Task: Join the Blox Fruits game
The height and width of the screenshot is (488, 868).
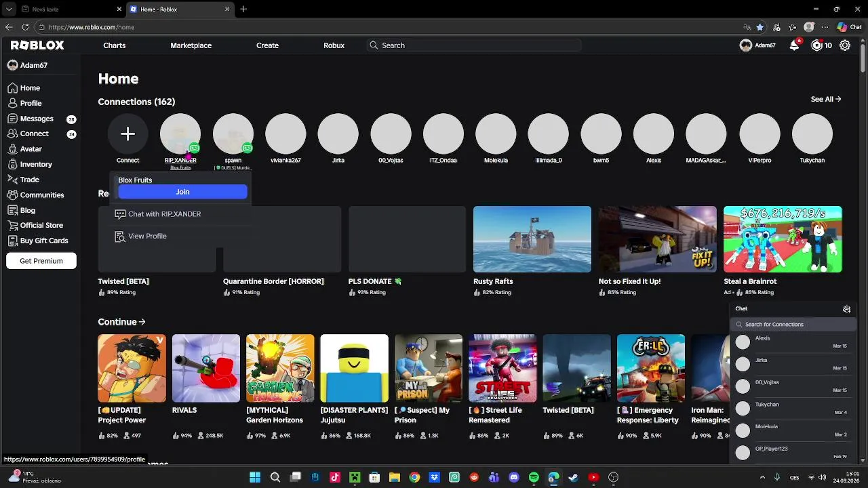Action: (x=182, y=192)
